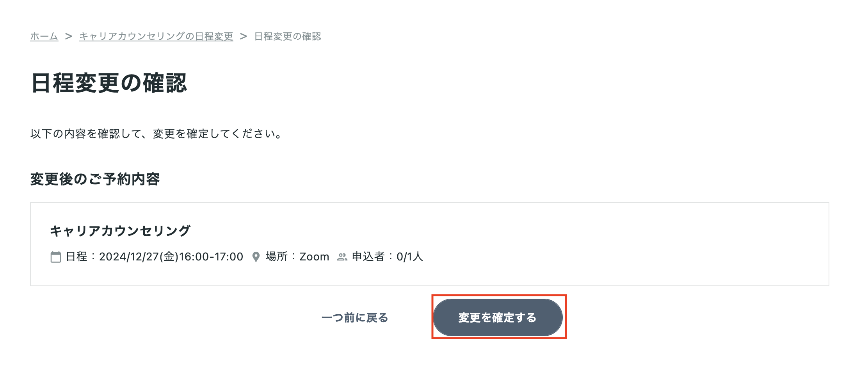
Task: Click the 場所 label in the card
Action: click(277, 257)
